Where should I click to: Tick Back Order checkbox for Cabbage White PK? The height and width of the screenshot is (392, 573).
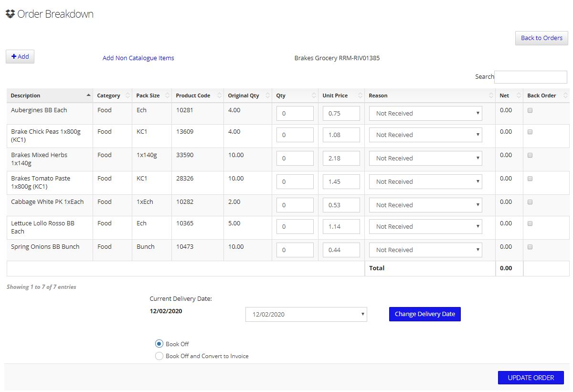[530, 202]
